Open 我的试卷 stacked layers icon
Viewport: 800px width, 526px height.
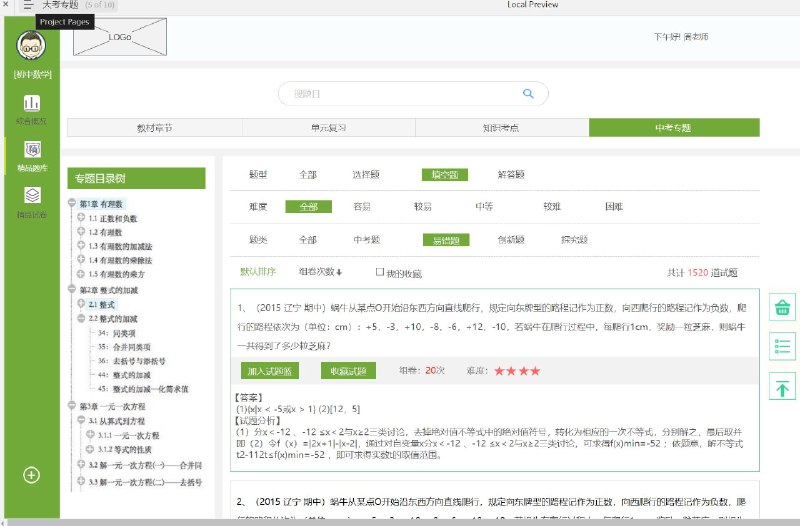(32, 195)
